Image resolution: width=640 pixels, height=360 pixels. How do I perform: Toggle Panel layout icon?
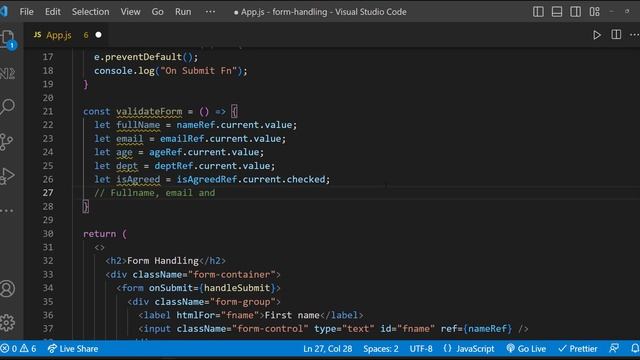(557, 12)
